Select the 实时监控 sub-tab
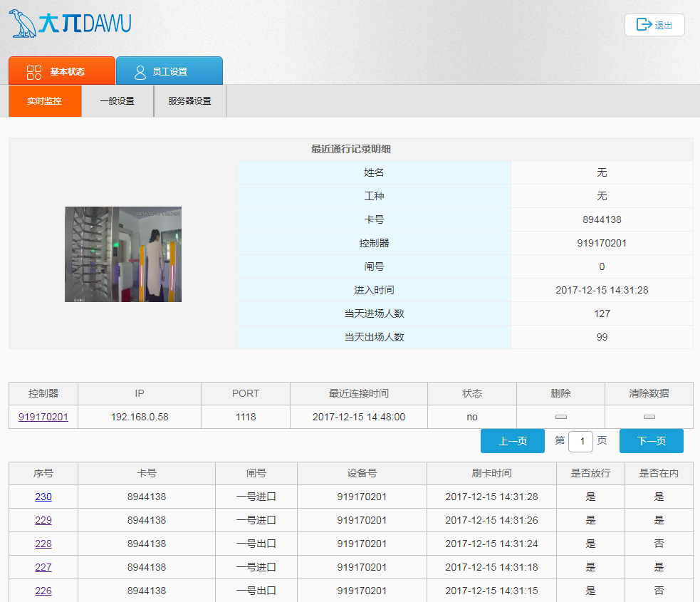Screen dimensions: 700x602 coord(45,101)
